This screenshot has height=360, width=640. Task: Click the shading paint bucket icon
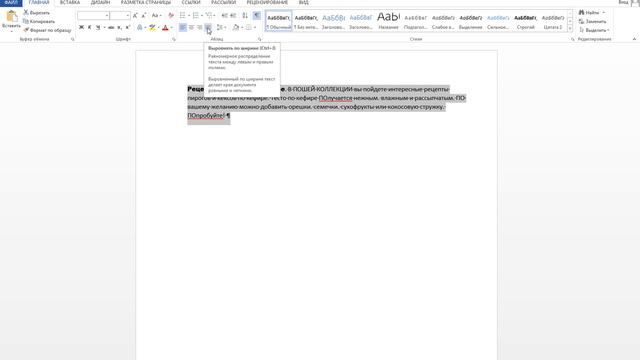[236, 27]
